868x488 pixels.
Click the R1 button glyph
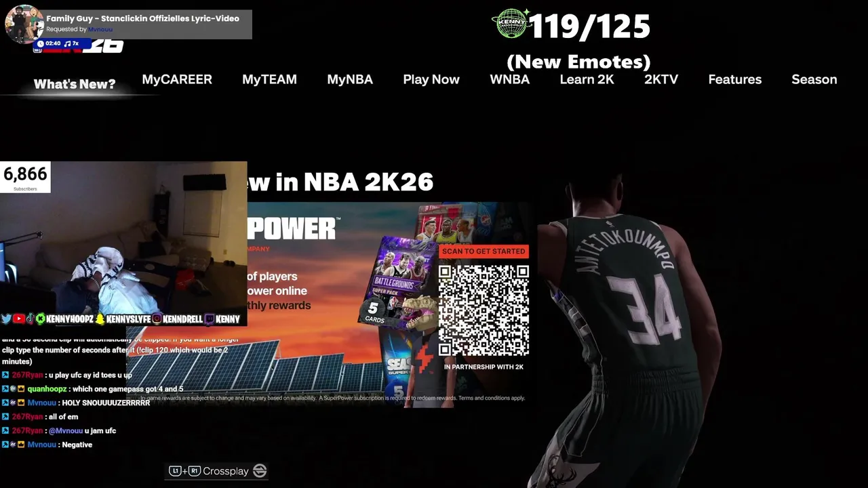point(195,471)
